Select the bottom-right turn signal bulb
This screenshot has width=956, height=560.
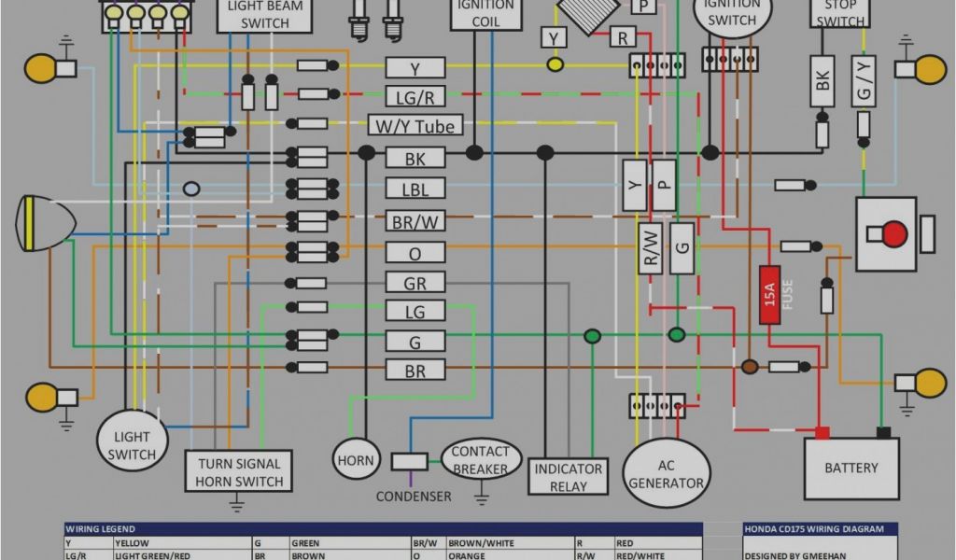929,383
